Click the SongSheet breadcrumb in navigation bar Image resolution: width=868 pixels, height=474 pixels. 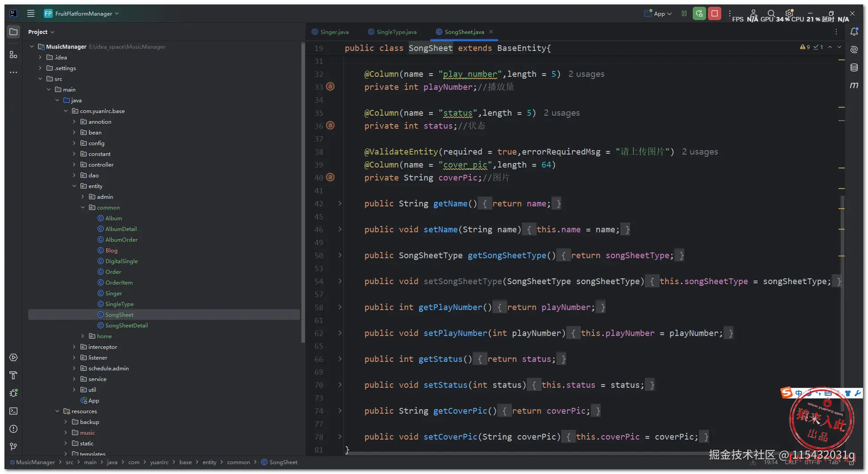tap(279, 462)
